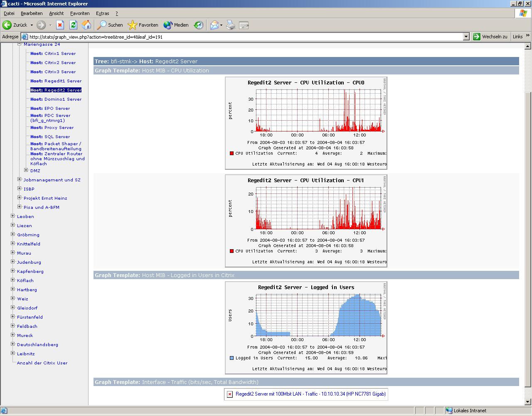Screen dimensions: 532x416
Task: Open Host: Citrix1 Server link
Action: click(x=53, y=53)
